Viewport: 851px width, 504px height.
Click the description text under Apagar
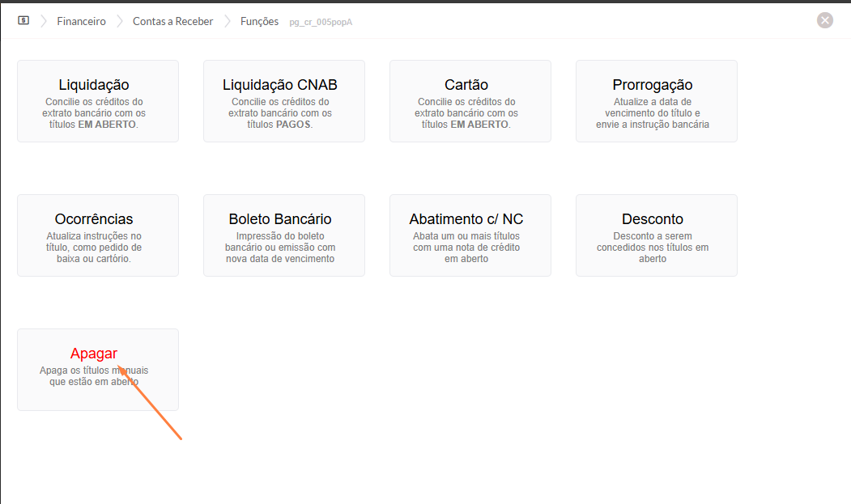click(x=94, y=376)
